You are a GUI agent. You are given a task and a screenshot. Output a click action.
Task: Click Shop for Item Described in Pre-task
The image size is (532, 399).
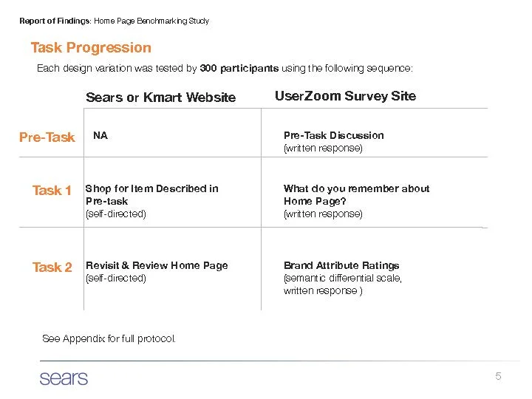click(x=152, y=195)
